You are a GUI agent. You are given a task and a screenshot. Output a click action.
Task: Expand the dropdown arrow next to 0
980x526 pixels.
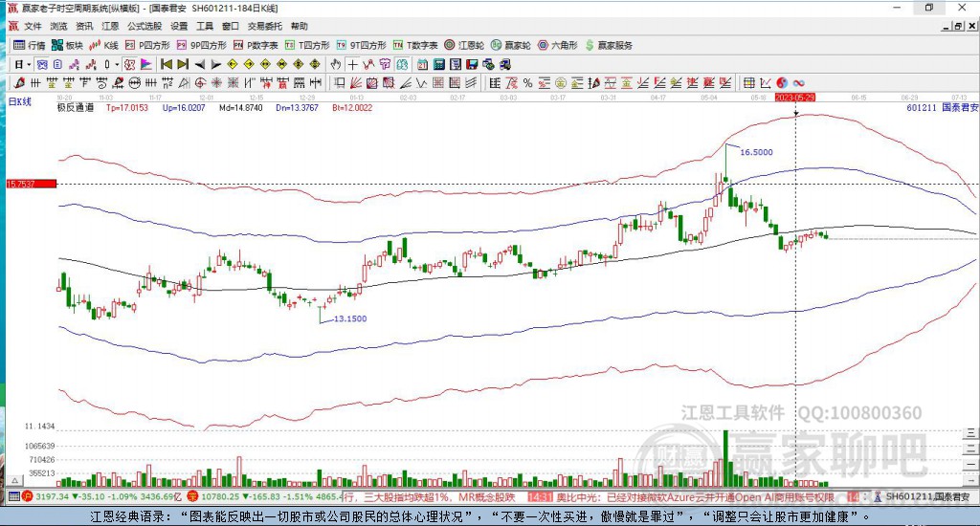click(116, 64)
